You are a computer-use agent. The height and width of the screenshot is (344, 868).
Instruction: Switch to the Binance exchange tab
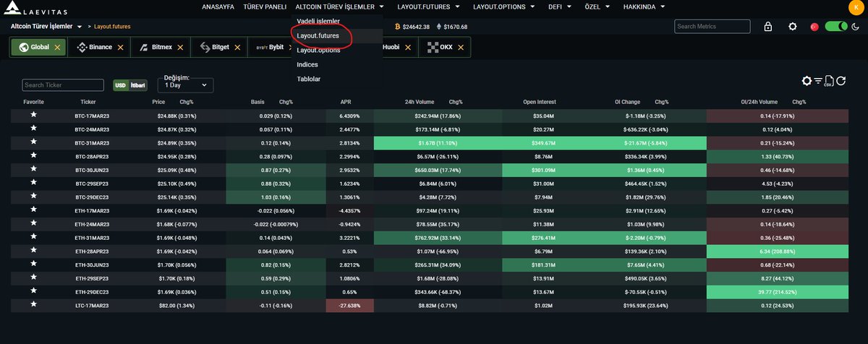[99, 47]
